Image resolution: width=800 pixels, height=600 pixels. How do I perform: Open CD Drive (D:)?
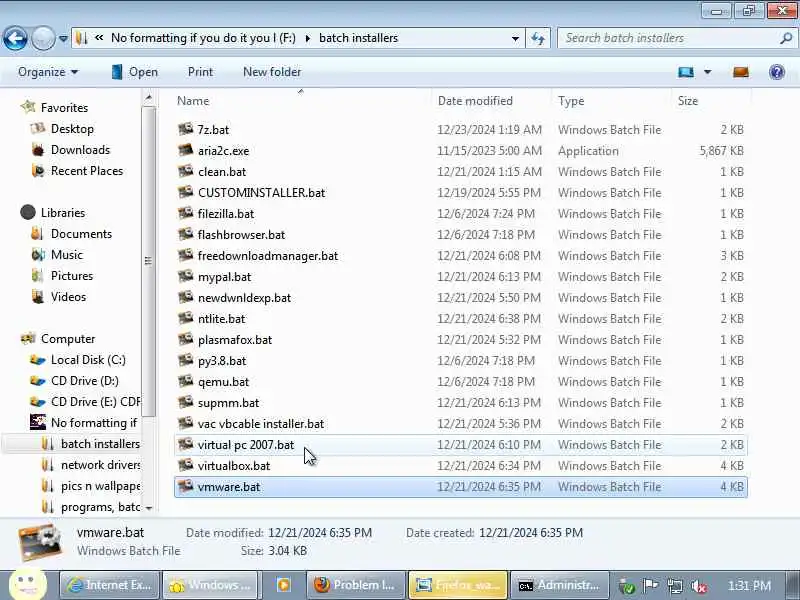[x=84, y=381]
